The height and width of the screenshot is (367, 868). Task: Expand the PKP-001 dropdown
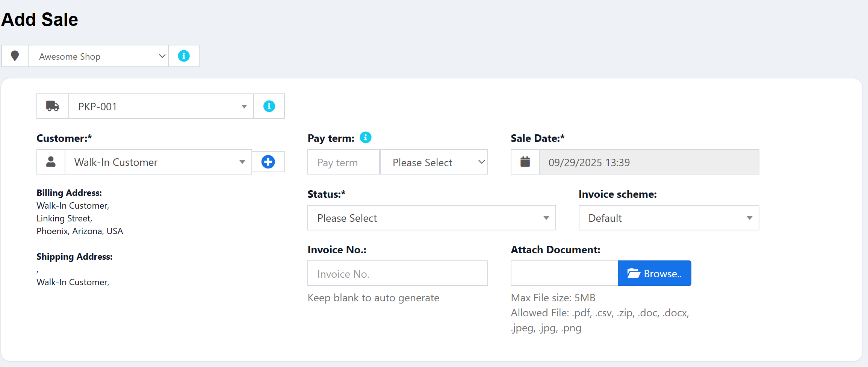161,106
